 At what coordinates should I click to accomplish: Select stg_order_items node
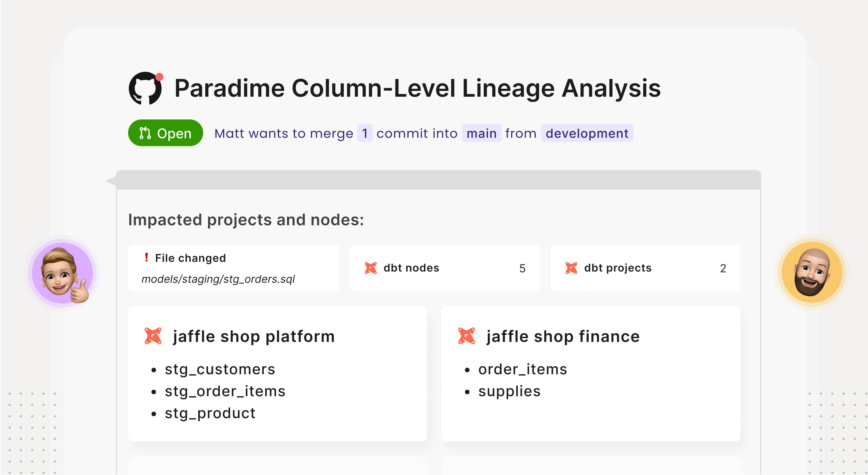(225, 391)
